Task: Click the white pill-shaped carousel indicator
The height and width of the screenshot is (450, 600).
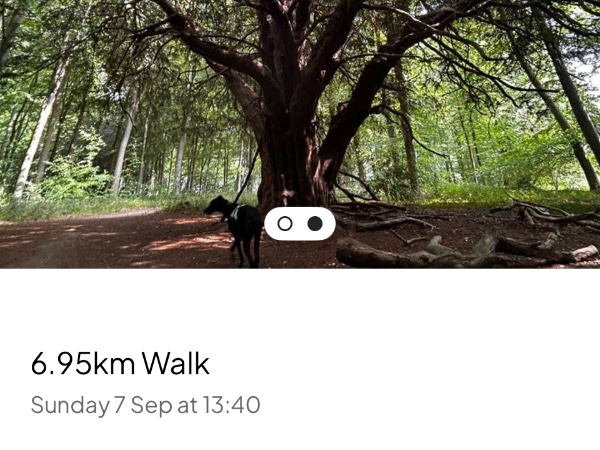Action: click(x=300, y=224)
